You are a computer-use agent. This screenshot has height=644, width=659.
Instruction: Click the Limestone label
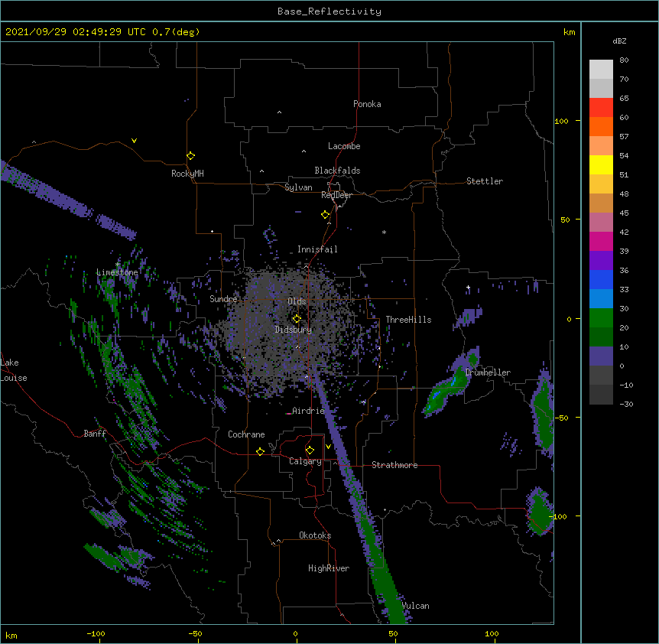tap(117, 272)
